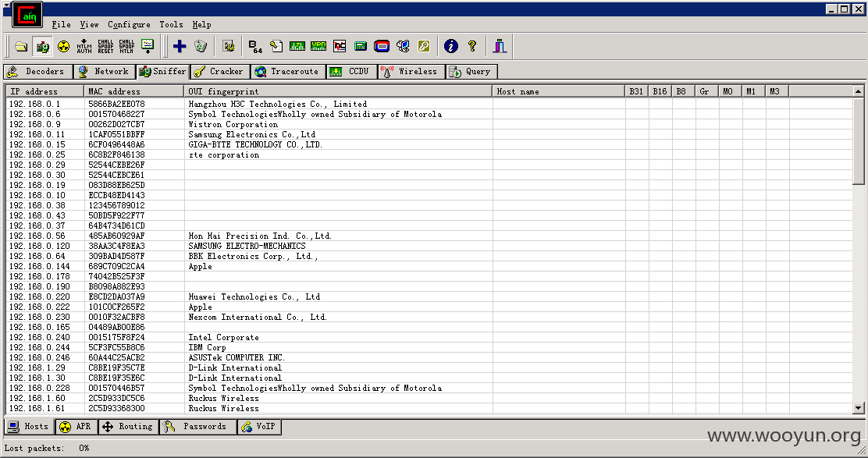Click the B16 column header

[660, 91]
